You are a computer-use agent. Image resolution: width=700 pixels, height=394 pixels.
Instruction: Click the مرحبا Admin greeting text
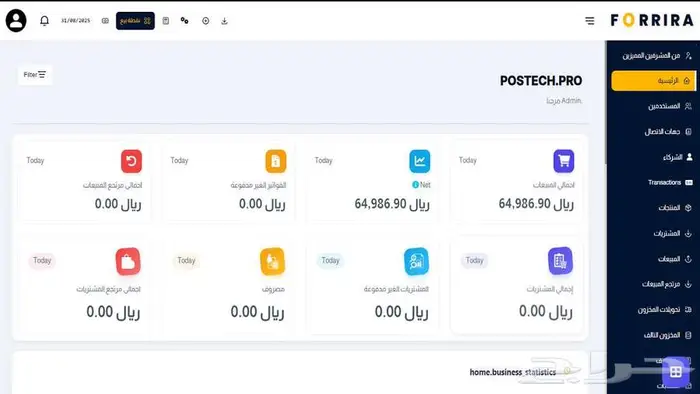click(564, 101)
